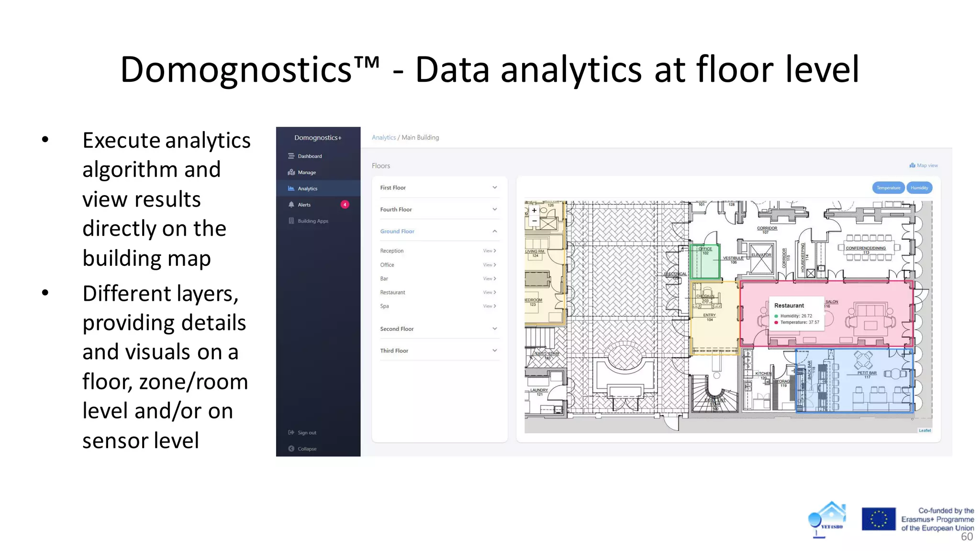View the Bar zone
The width and height of the screenshot is (980, 551).
pos(490,278)
